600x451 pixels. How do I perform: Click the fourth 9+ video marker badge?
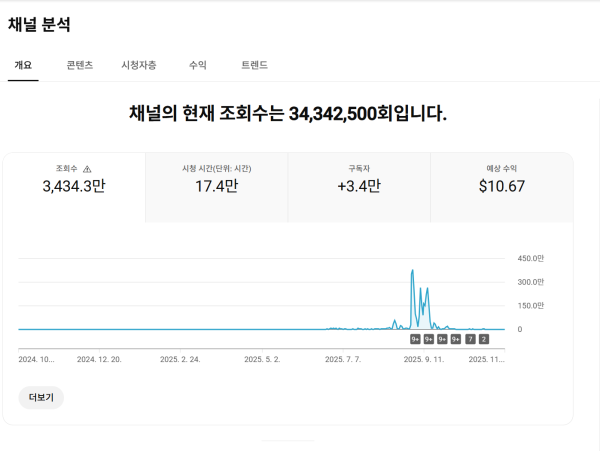click(x=456, y=339)
